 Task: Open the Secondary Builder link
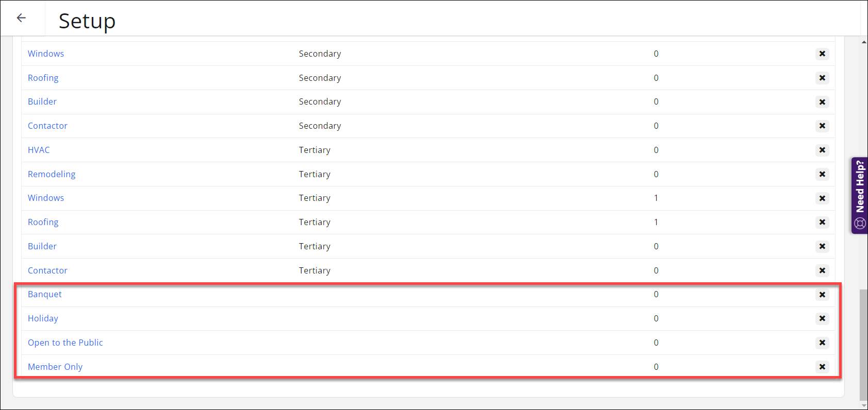42,101
